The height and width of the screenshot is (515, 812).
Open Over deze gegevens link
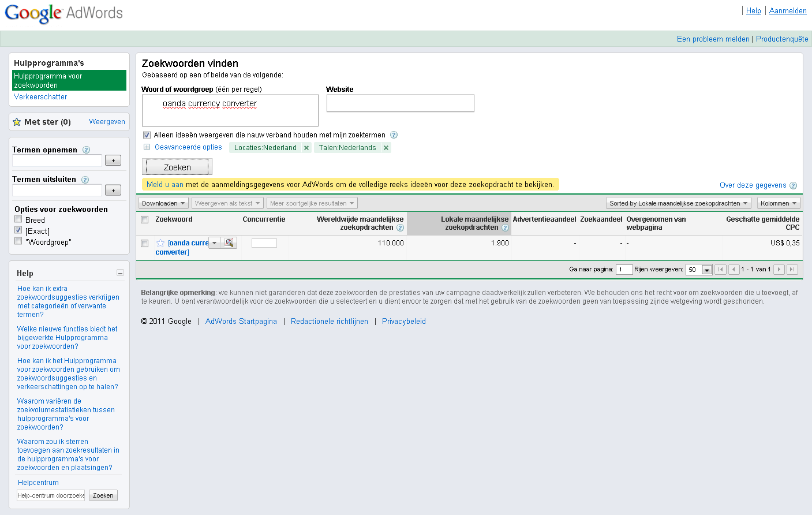pos(753,185)
